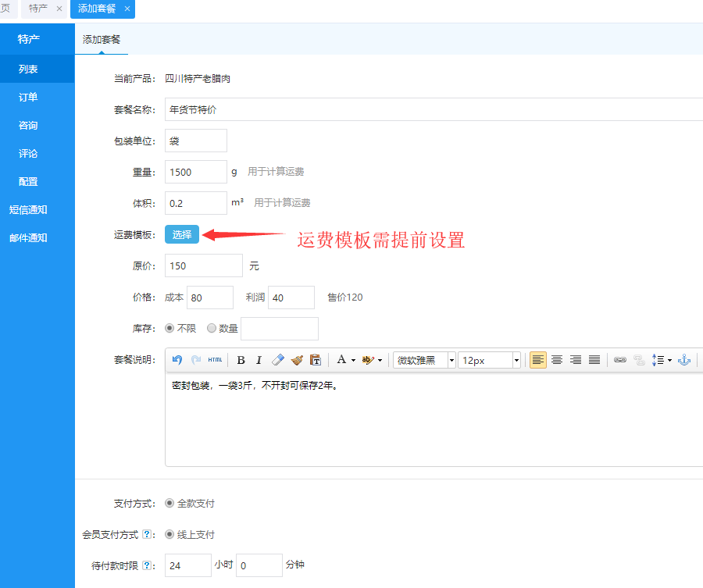The image size is (703, 588).
Task: Click the eraser clear-format icon
Action: 278,360
